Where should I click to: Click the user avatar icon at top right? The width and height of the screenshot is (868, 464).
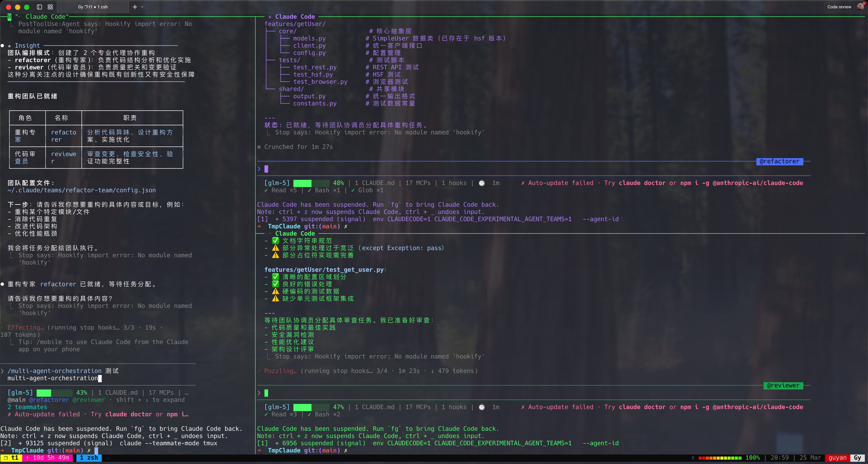click(x=860, y=6)
